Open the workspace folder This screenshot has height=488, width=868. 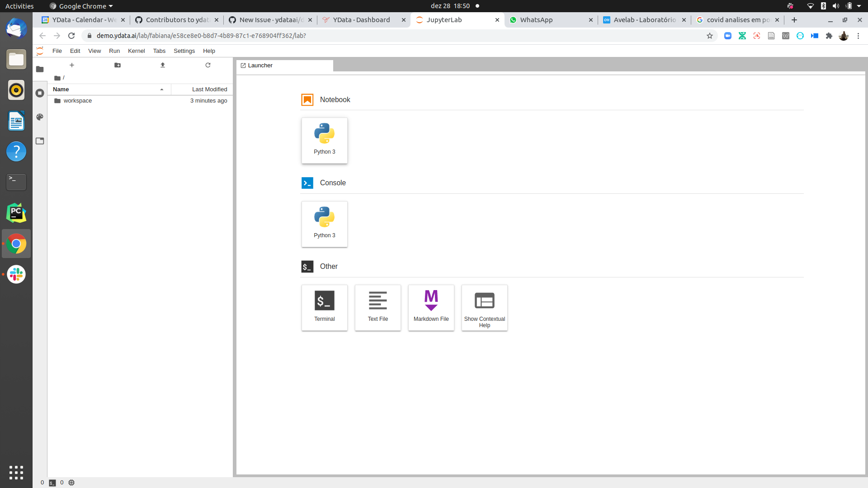pyautogui.click(x=77, y=101)
